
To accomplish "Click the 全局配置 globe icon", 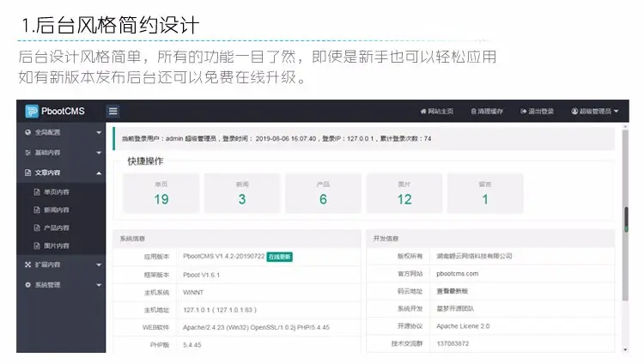I will tap(27, 133).
